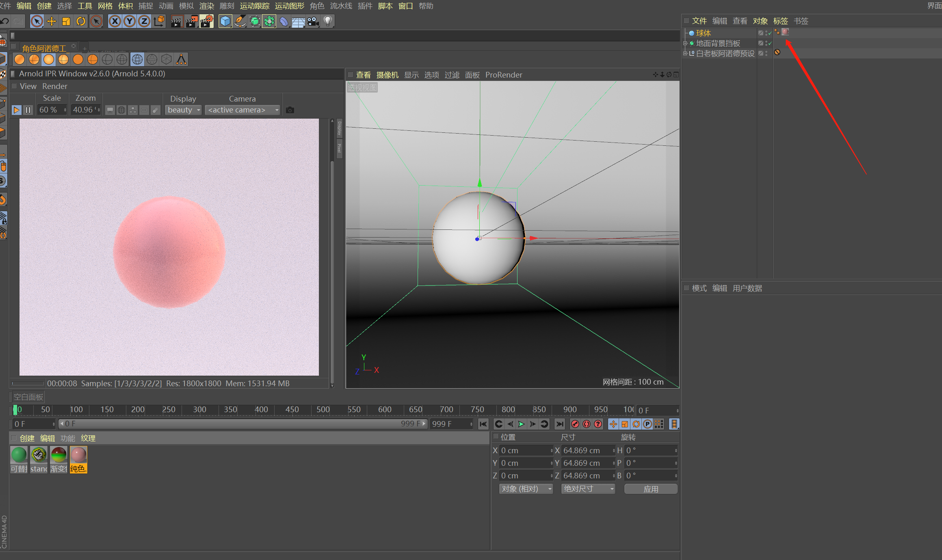
Task: Toggle X axis lock
Action: click(x=115, y=21)
